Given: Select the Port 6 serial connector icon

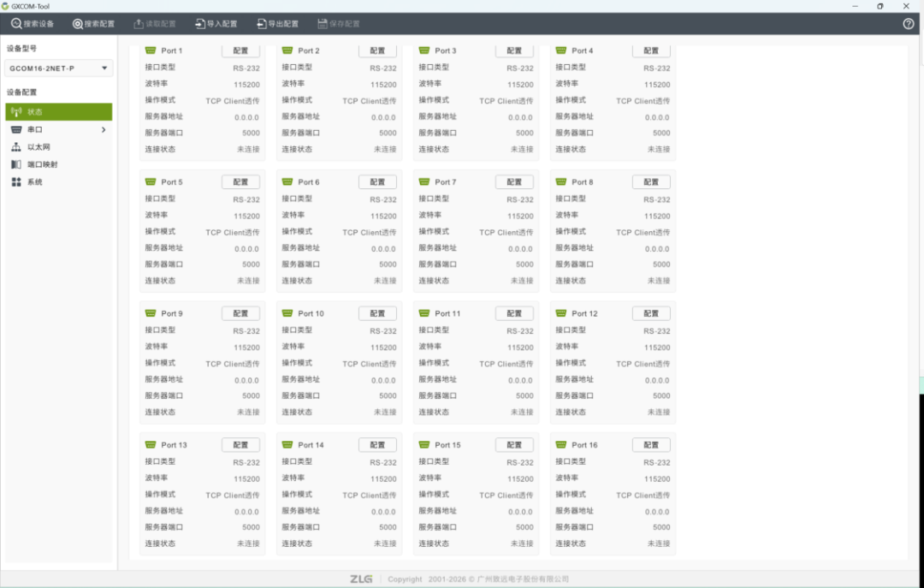Looking at the screenshot, I should coord(287,181).
